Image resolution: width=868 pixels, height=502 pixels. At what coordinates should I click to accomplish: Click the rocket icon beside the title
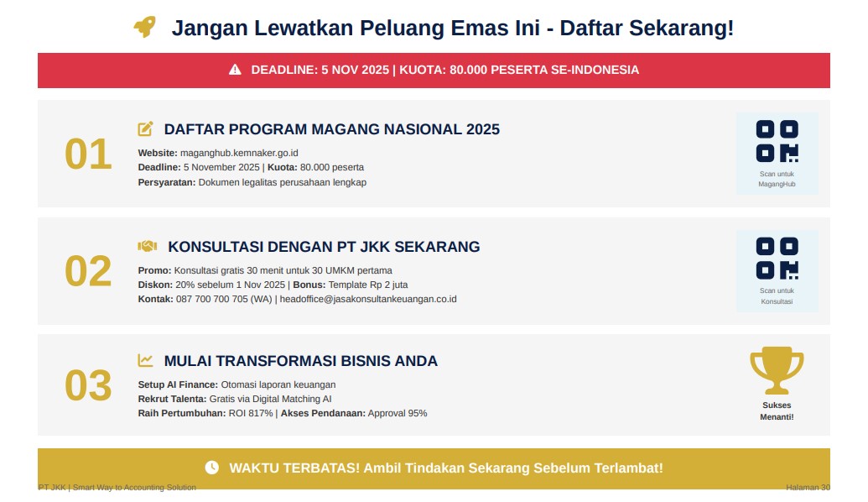144,28
